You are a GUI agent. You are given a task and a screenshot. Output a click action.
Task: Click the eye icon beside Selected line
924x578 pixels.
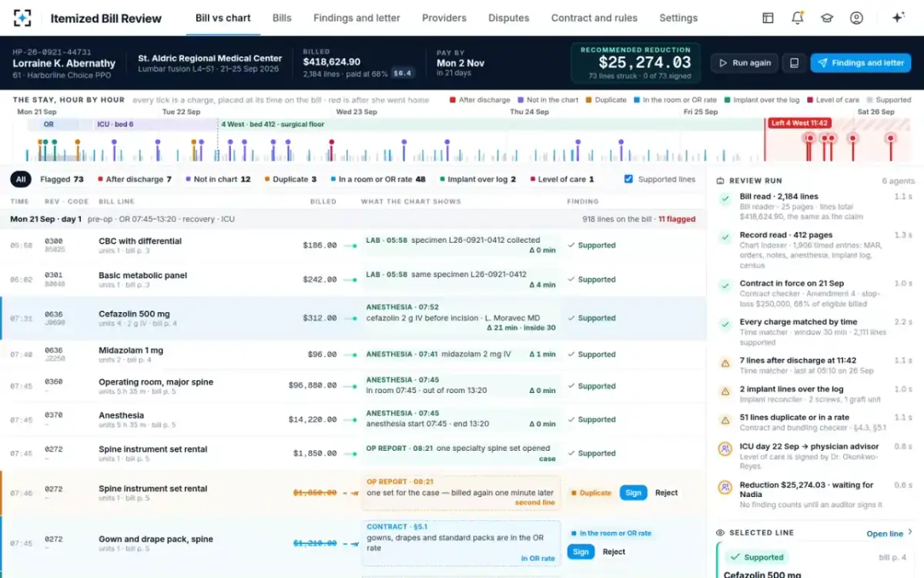click(x=720, y=533)
